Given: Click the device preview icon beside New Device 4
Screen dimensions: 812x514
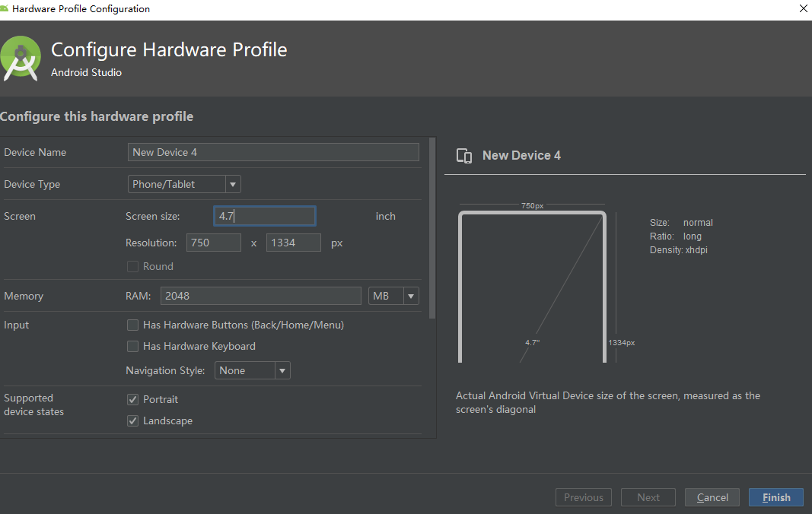Looking at the screenshot, I should [464, 155].
